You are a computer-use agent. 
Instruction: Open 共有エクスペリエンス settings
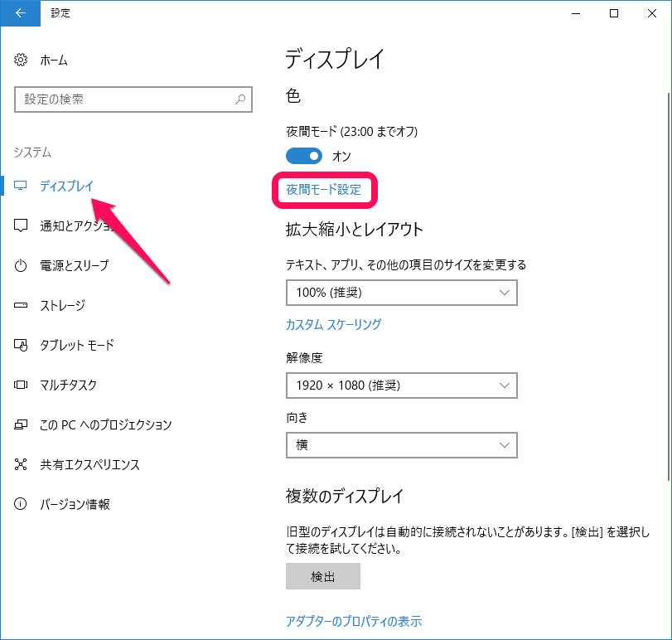pos(89,465)
